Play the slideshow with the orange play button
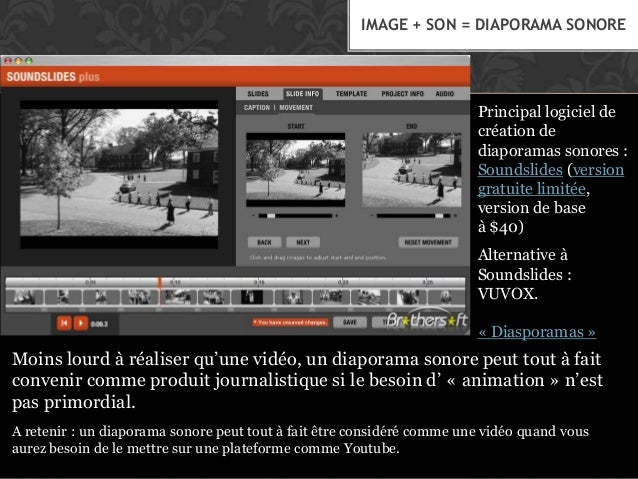 tap(81, 323)
